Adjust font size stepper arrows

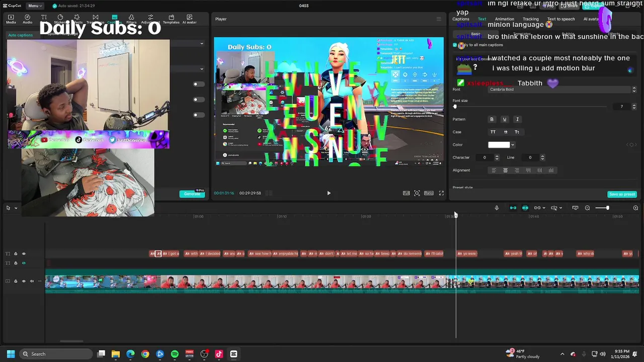tap(634, 107)
